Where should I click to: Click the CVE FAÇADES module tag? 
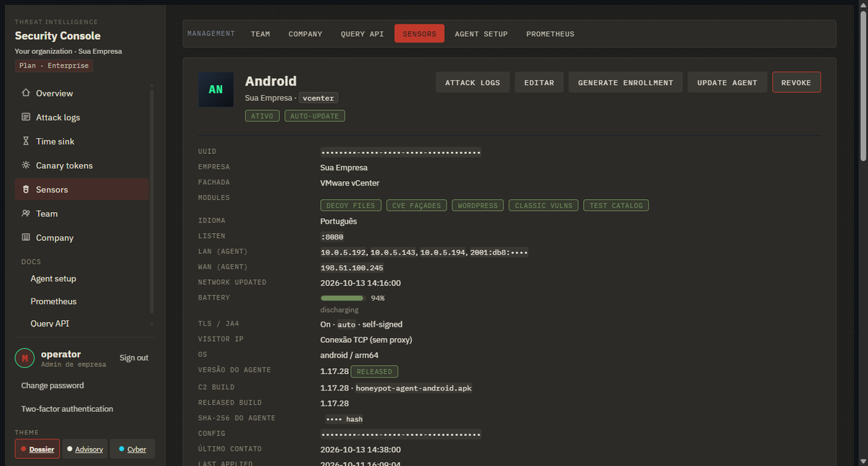pyautogui.click(x=417, y=206)
